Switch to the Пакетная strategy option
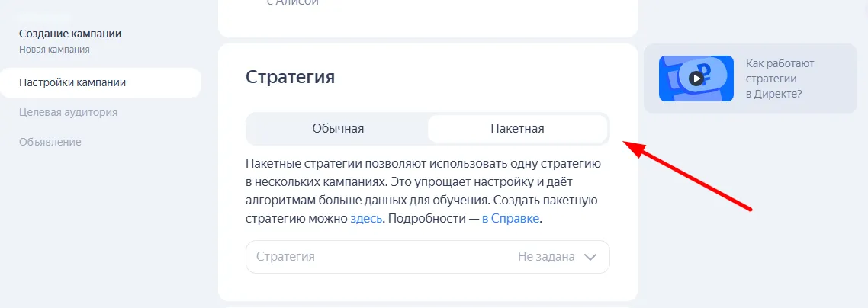 point(517,128)
